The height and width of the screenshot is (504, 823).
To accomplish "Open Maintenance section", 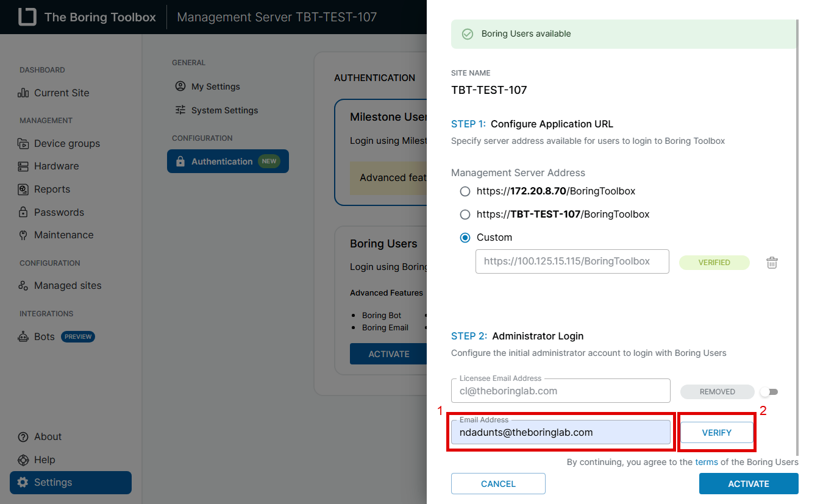I will pos(63,235).
